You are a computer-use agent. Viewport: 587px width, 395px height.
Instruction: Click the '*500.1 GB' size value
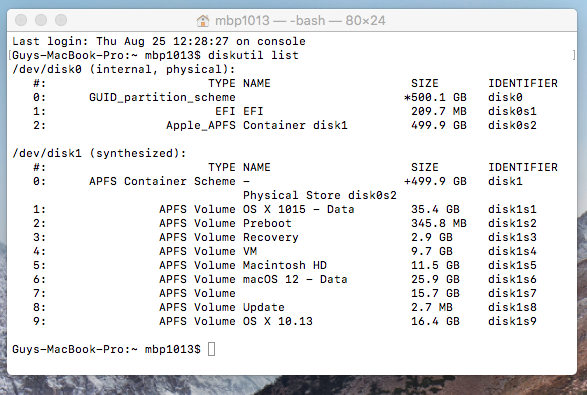(435, 97)
